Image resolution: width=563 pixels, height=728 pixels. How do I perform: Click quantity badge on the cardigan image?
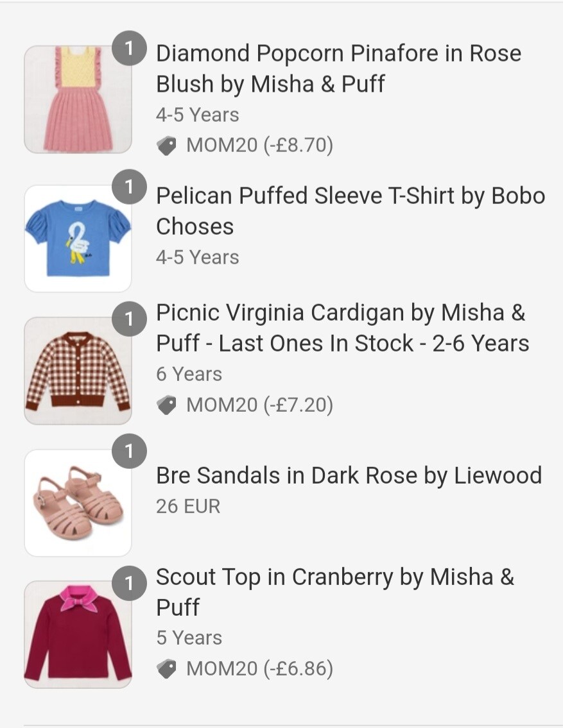129,319
